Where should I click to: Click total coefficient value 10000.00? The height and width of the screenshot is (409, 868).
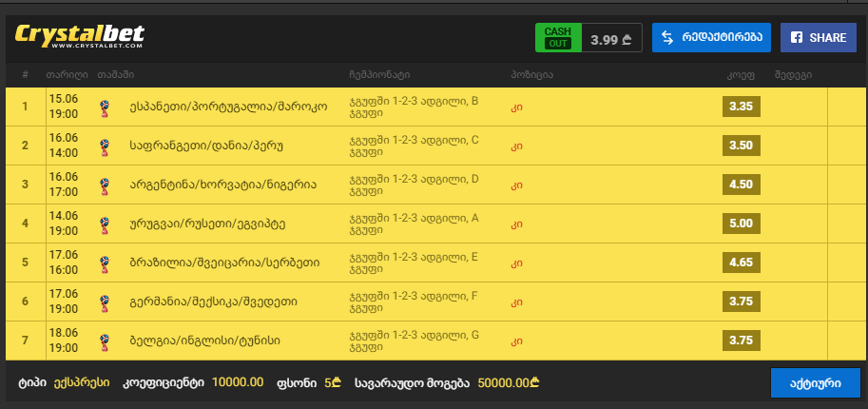238,382
